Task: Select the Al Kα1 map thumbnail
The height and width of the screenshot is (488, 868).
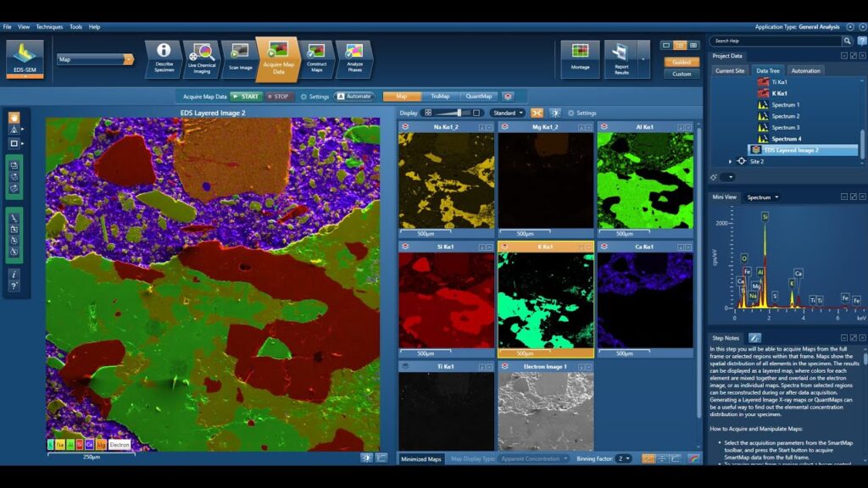Action: coord(643,180)
